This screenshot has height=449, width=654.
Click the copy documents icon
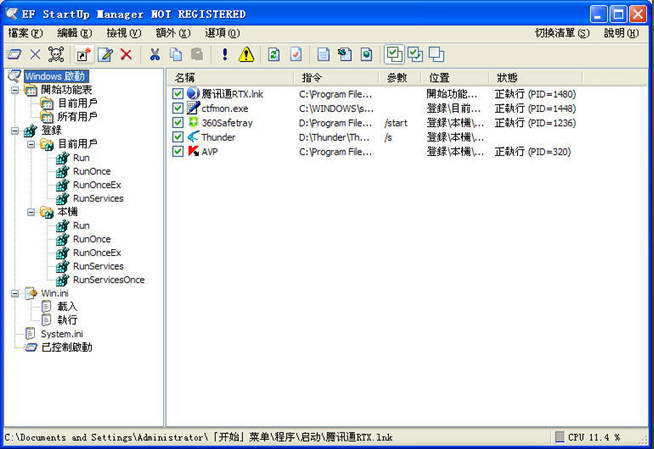176,54
